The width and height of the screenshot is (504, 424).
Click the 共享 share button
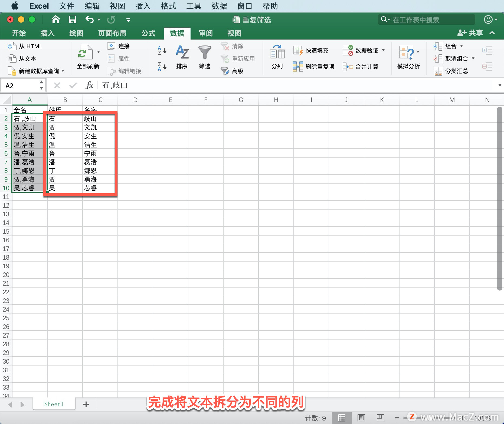[x=470, y=33]
